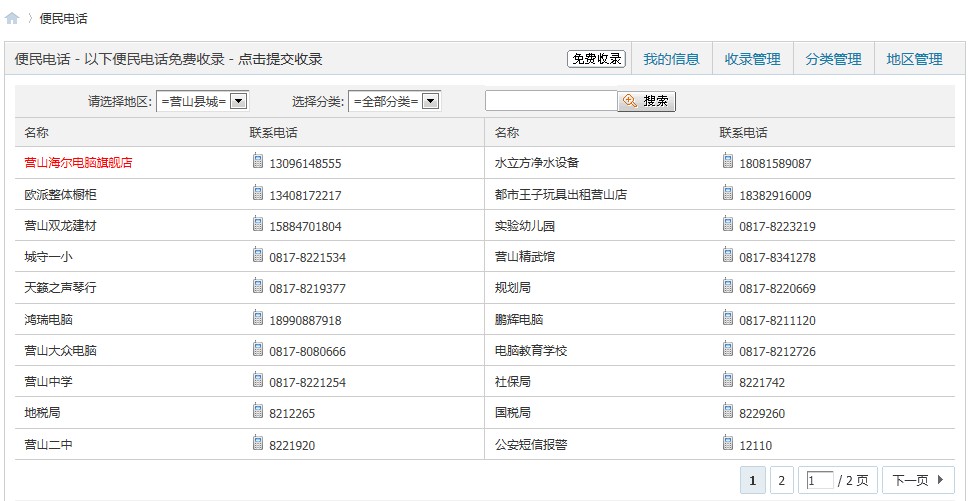The width and height of the screenshot is (969, 501).
Task: Click the phone icon beside 8221742
Action: (x=728, y=380)
